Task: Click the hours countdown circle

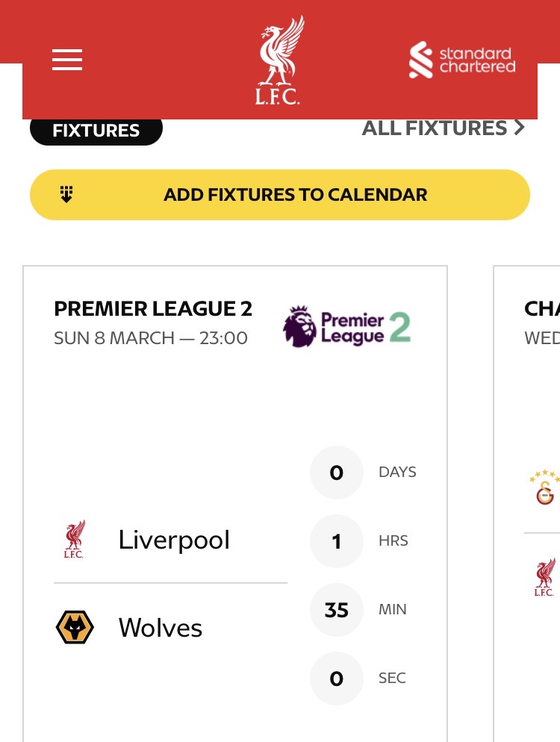Action: click(336, 540)
